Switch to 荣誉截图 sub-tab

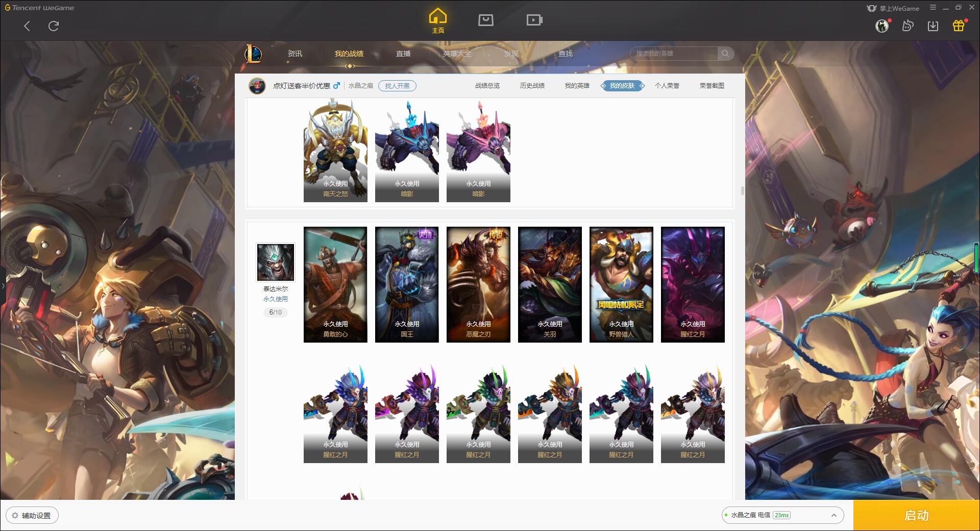[x=712, y=86]
